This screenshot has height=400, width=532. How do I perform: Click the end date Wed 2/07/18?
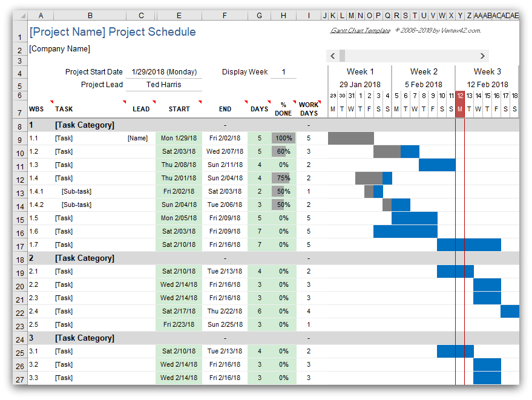(225, 151)
